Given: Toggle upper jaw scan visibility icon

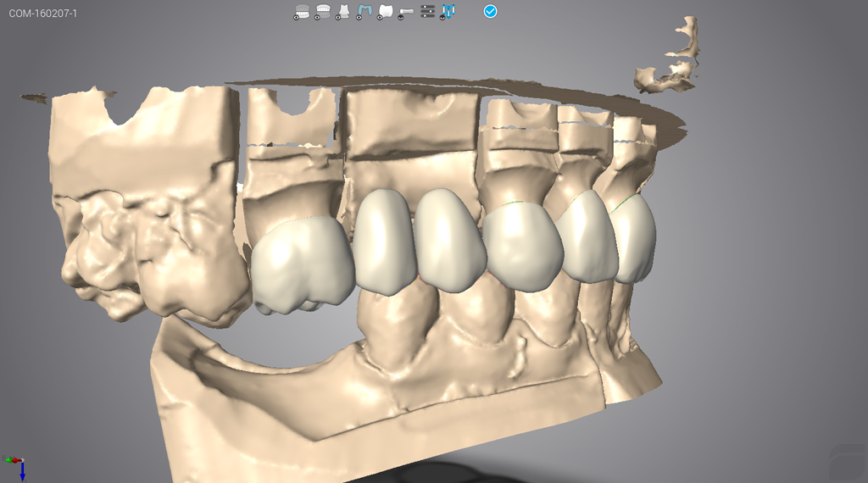Looking at the screenshot, I should [322, 12].
